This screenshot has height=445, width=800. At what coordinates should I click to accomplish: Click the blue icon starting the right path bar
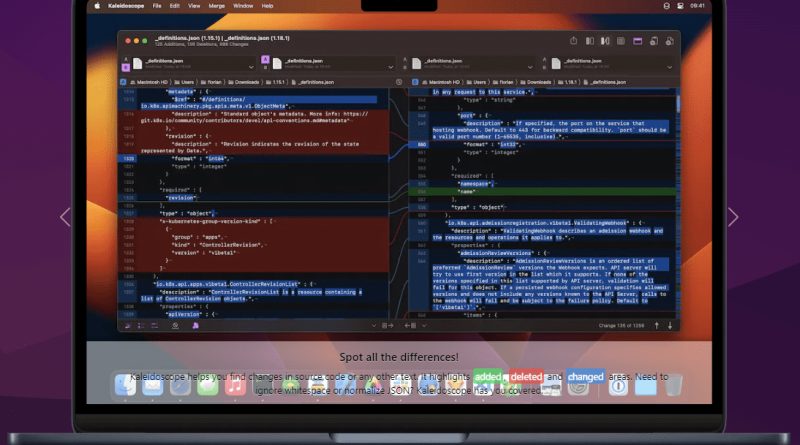[415, 82]
